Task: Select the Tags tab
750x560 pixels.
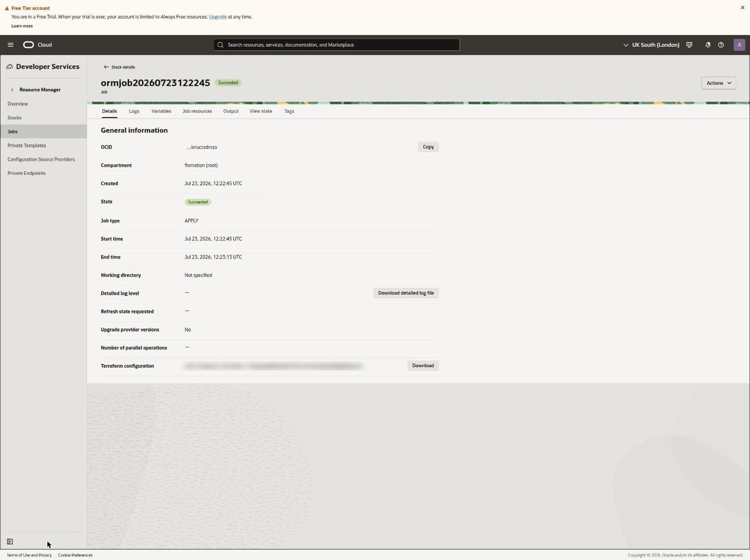Action: pyautogui.click(x=289, y=111)
